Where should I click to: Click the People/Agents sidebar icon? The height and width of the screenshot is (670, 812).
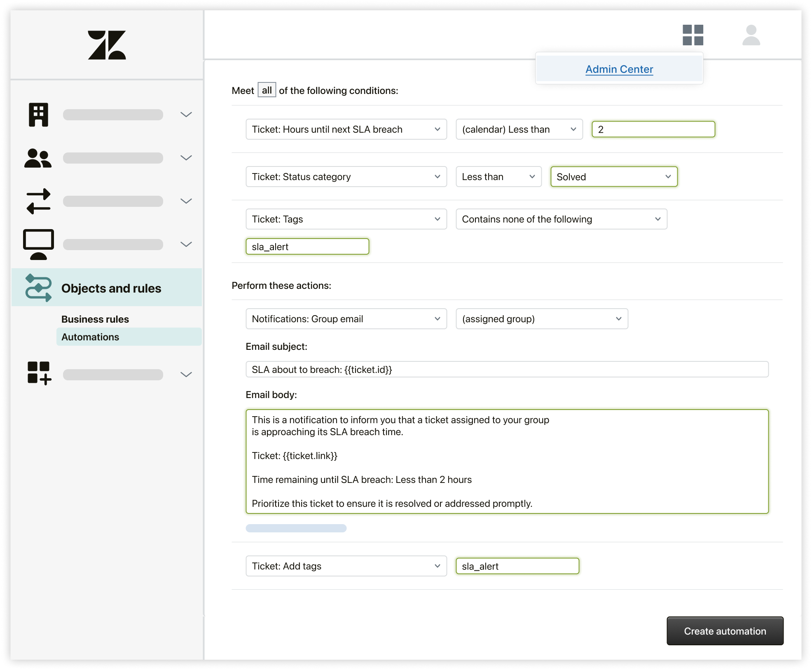pyautogui.click(x=38, y=158)
